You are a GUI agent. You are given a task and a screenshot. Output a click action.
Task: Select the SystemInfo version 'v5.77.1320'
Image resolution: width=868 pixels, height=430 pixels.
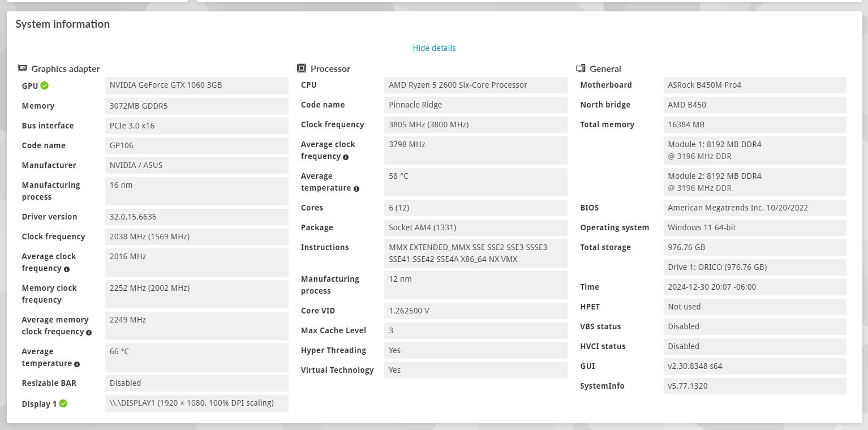pos(755,386)
